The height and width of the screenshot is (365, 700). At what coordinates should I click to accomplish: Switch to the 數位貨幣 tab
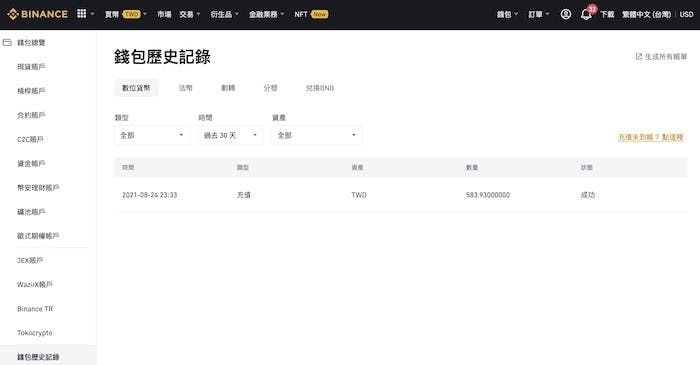tap(136, 88)
